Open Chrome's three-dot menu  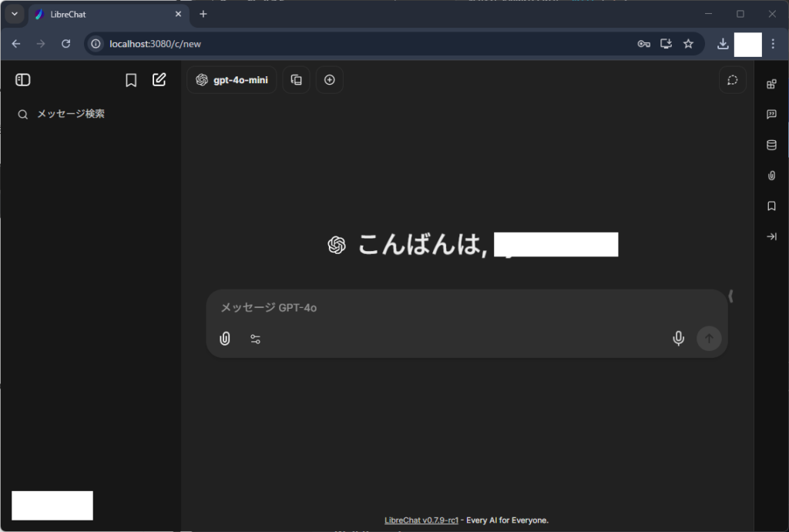coord(773,44)
